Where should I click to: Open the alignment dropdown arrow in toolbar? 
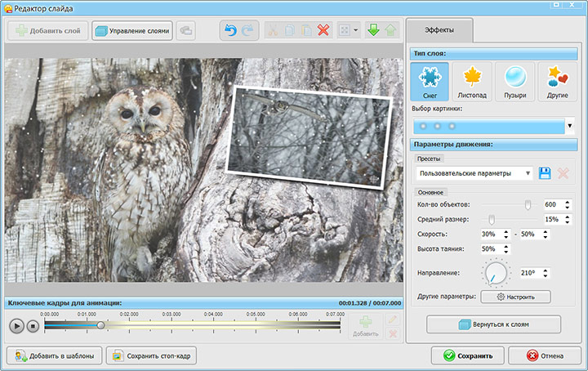pyautogui.click(x=356, y=30)
